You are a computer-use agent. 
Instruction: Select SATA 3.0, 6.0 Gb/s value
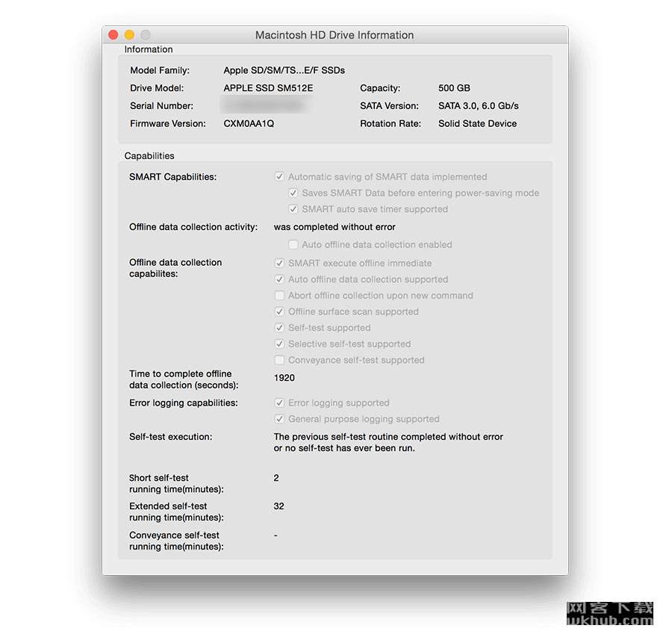click(479, 106)
